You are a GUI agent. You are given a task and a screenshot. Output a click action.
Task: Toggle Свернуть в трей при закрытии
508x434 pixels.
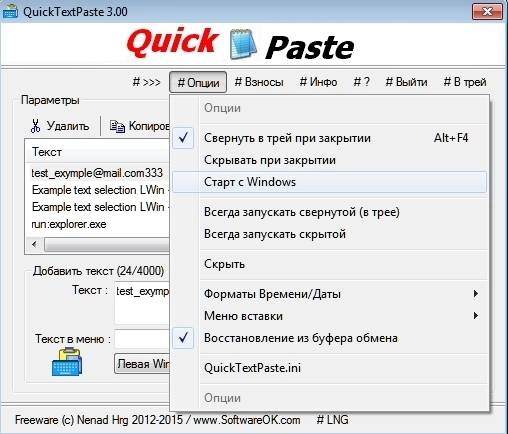329,138
